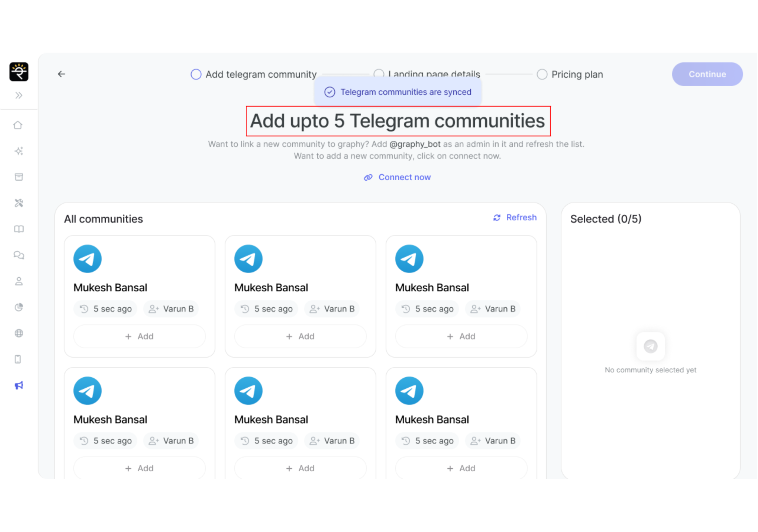758x532 pixels.
Task: Open the chat bubbles icon in the sidebar
Action: pyautogui.click(x=19, y=255)
